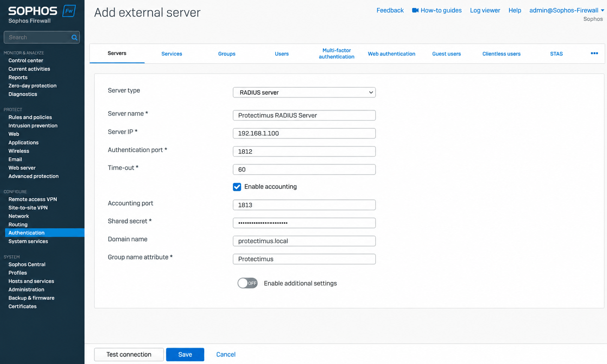Click the Server IP input field
This screenshot has height=364, width=607.
(x=304, y=133)
